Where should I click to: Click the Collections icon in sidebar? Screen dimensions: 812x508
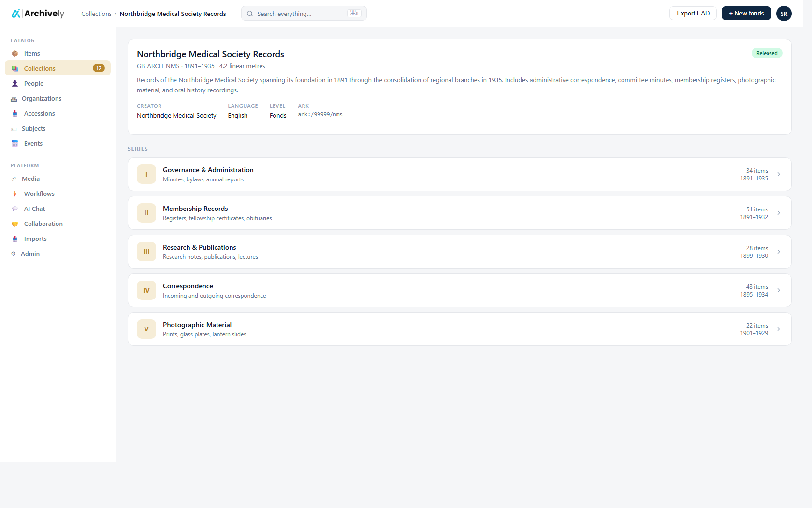(15, 69)
